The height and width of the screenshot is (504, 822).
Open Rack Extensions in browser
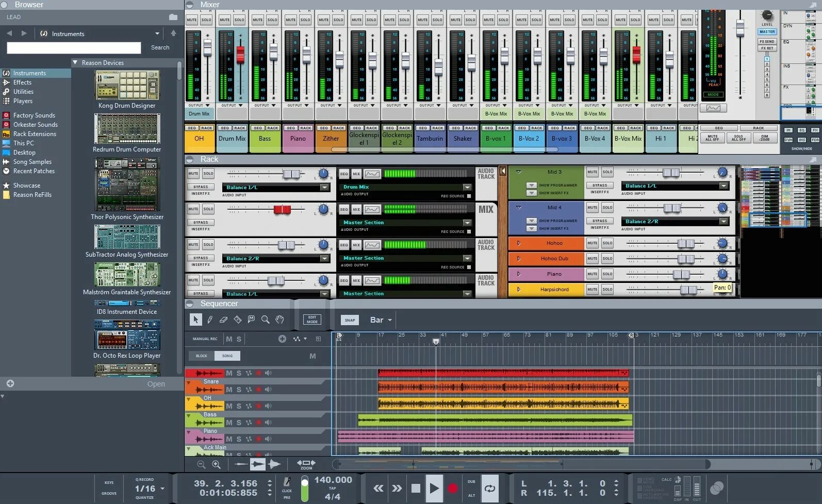pos(35,134)
